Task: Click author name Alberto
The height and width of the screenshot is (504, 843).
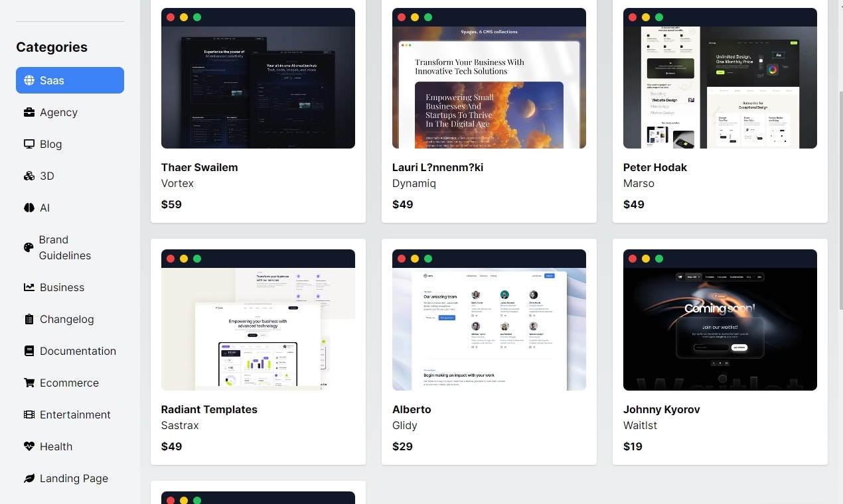Action: click(412, 409)
